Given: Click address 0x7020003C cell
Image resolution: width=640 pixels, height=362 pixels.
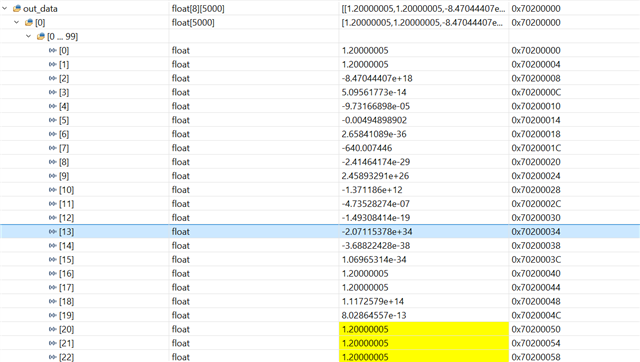Looking at the screenshot, I should (536, 260).
